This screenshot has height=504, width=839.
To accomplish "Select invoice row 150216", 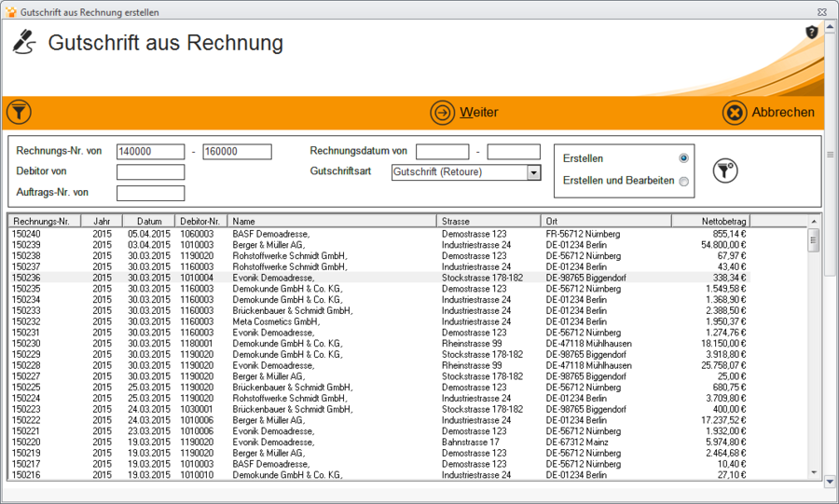I will pos(379,475).
